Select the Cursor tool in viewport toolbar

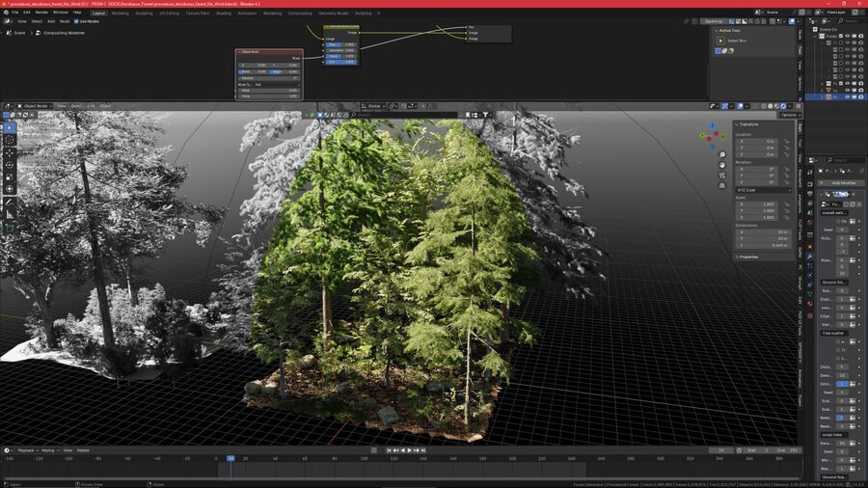click(11, 139)
